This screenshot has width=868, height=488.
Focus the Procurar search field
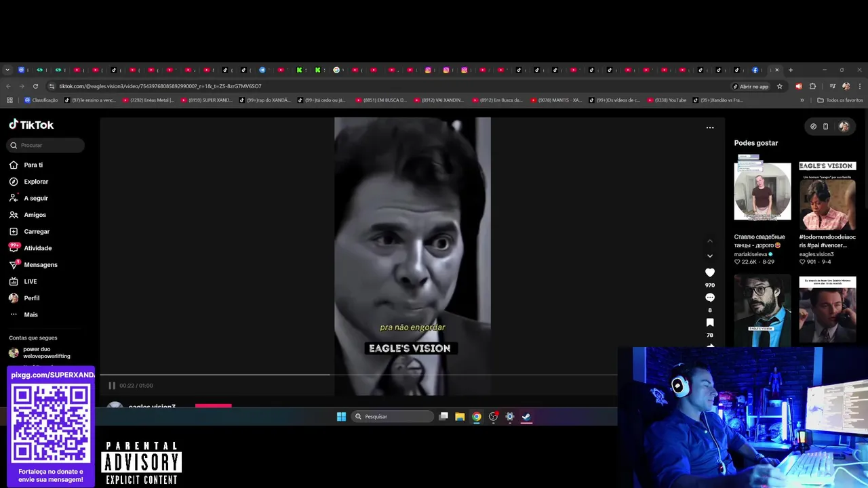[46, 145]
